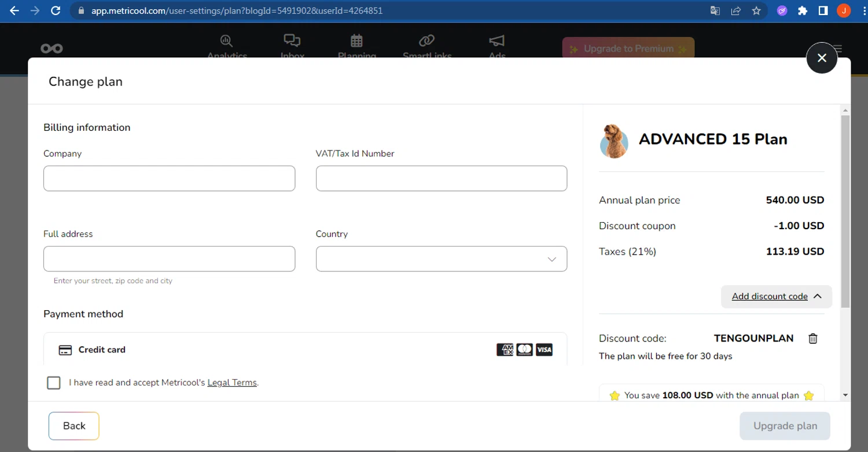Click the Metricool logo
The height and width of the screenshot is (452, 868).
[x=52, y=49]
